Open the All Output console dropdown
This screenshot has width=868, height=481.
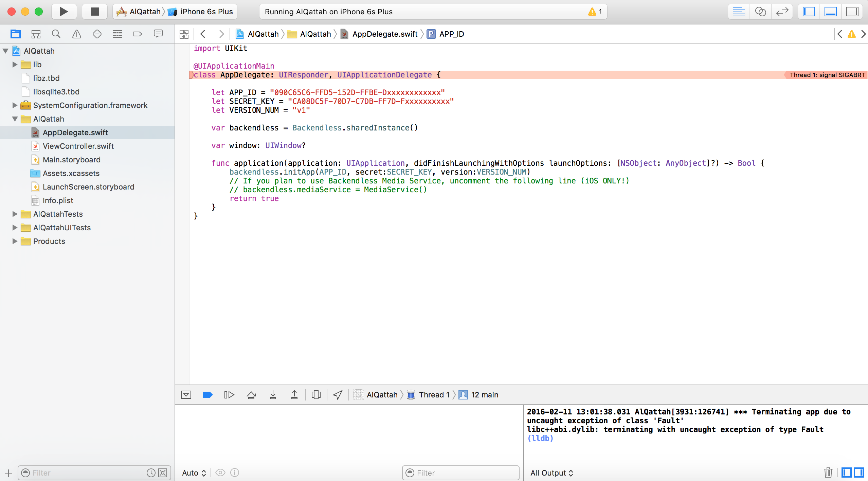click(552, 473)
